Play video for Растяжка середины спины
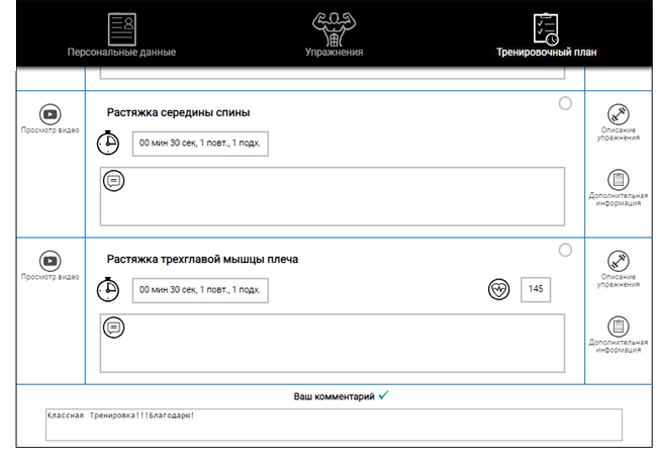The height and width of the screenshot is (461, 660). tap(50, 119)
